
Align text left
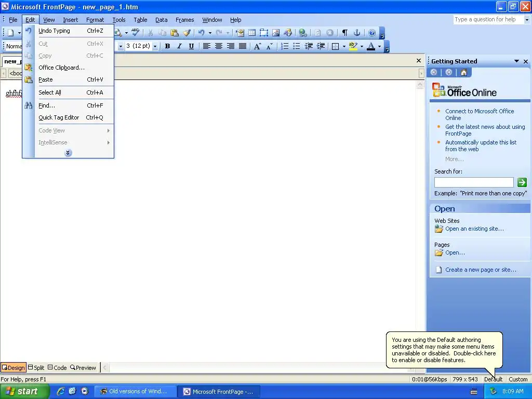tap(206, 46)
